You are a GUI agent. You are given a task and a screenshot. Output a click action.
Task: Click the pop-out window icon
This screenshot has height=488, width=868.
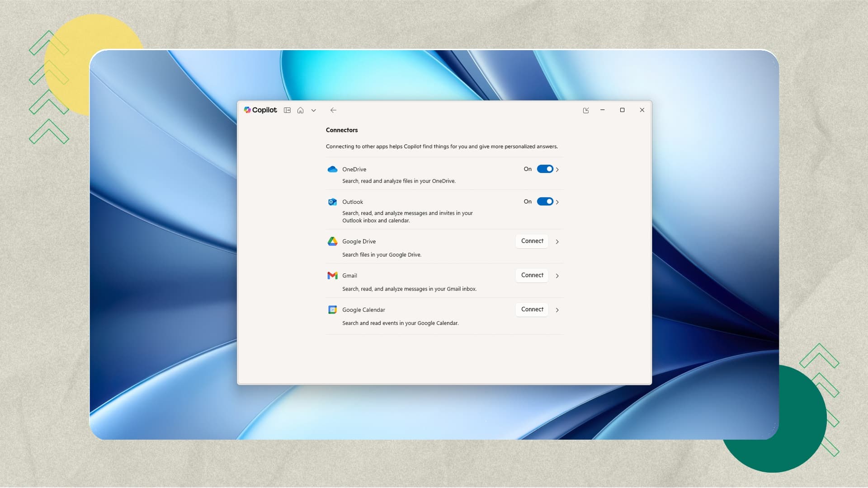point(586,110)
